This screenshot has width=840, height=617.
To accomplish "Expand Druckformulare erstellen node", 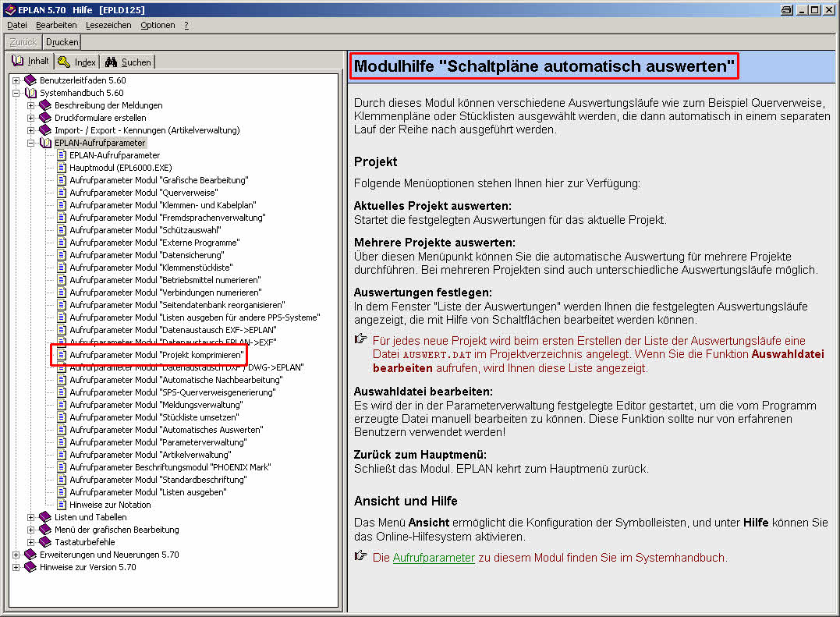I will tap(31, 118).
